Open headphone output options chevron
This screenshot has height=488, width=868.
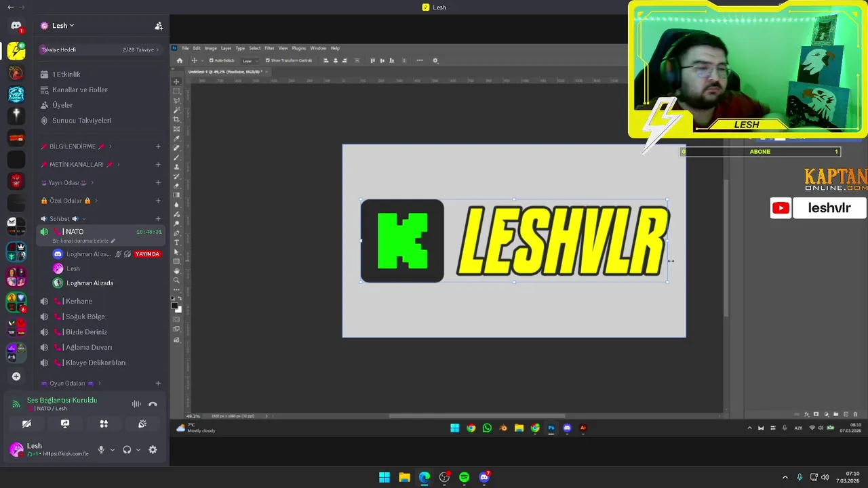point(138,449)
